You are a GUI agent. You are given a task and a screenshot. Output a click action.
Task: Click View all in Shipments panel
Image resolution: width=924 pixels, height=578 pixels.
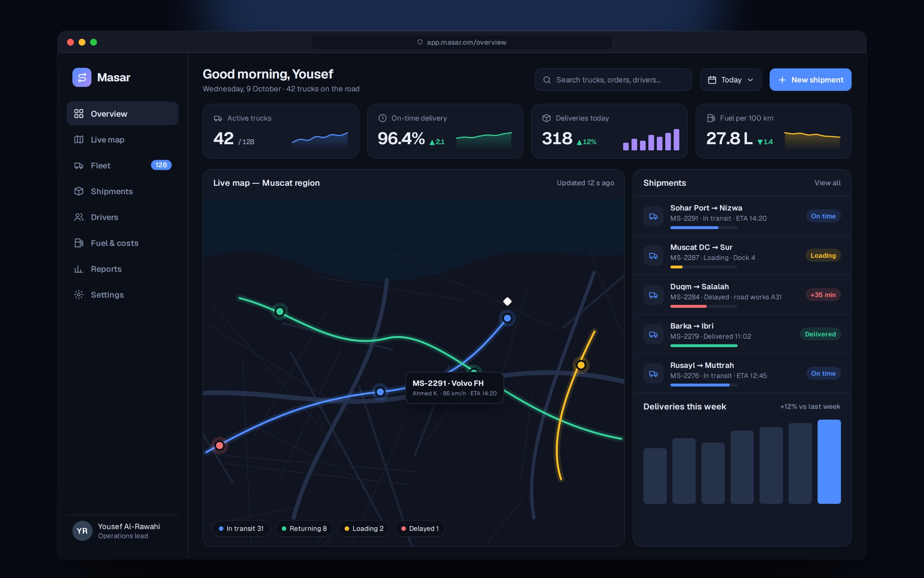tap(827, 183)
